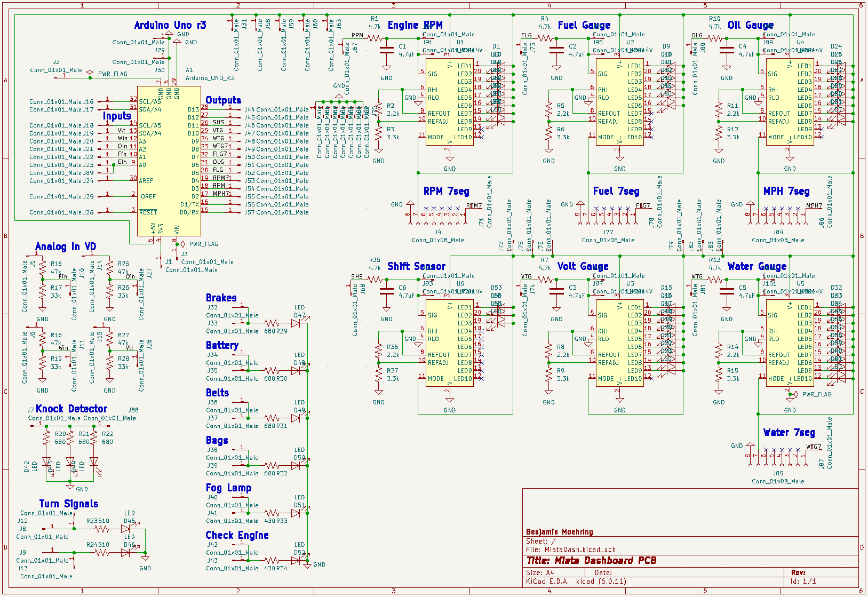Click the J85 Conn_01x08_Male connector label

[778, 477]
